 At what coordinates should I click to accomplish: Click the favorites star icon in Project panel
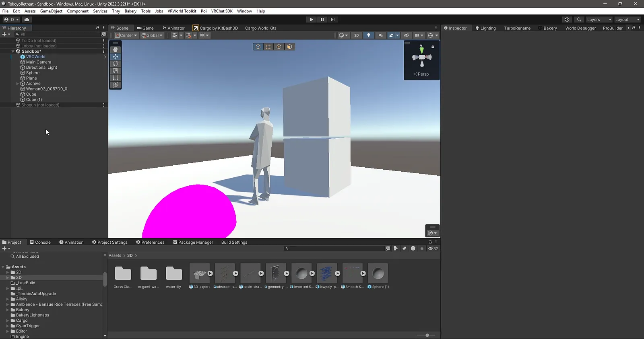point(422,249)
